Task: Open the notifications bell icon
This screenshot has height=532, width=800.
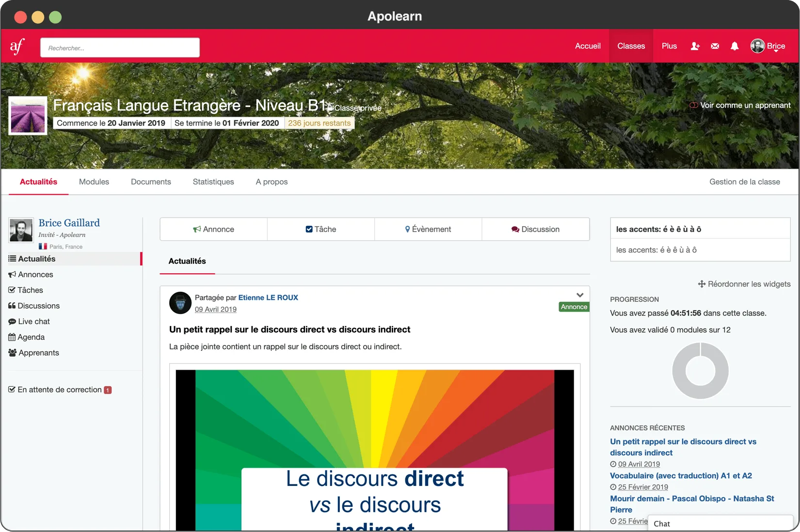Action: (x=735, y=46)
